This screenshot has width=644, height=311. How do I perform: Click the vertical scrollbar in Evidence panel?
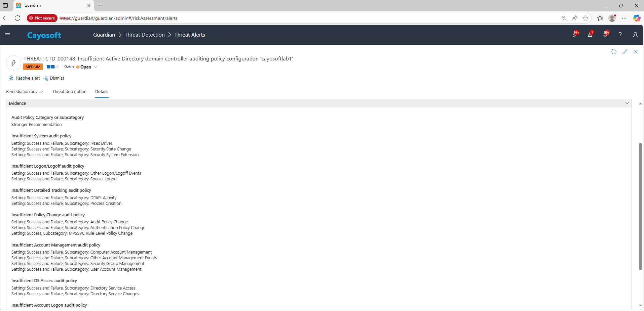(640, 206)
